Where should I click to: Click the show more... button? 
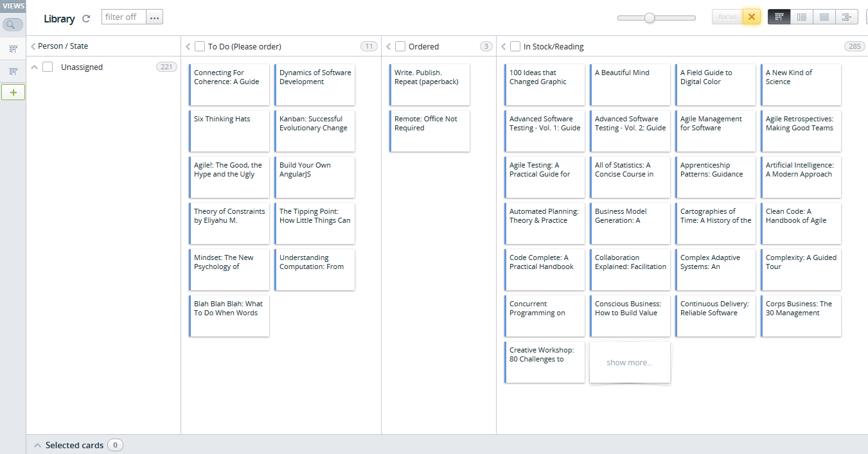click(630, 363)
